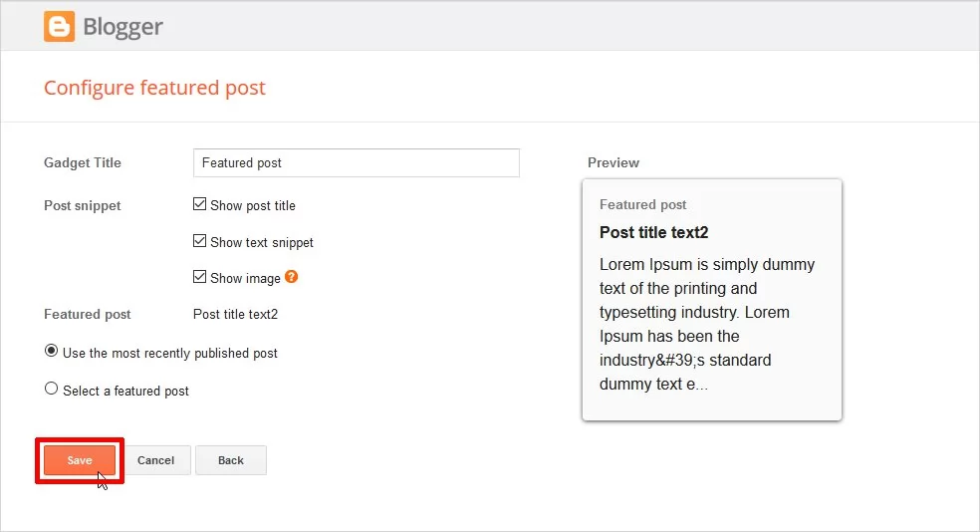Click the Lorem Ipsum snippet in the preview
Image resolution: width=980 pixels, height=532 pixels.
pyautogui.click(x=707, y=324)
